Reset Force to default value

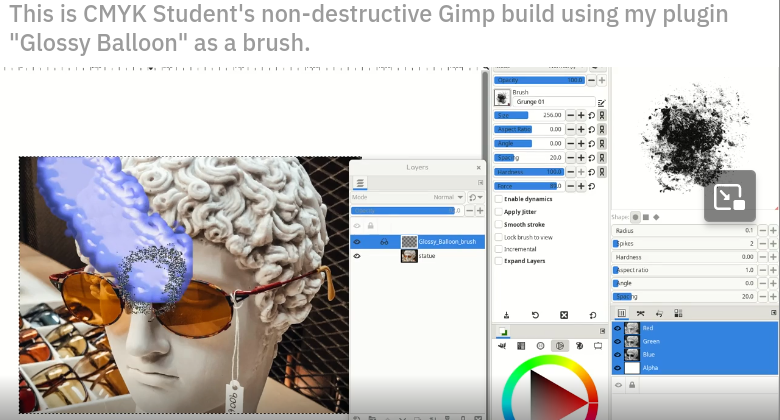591,186
